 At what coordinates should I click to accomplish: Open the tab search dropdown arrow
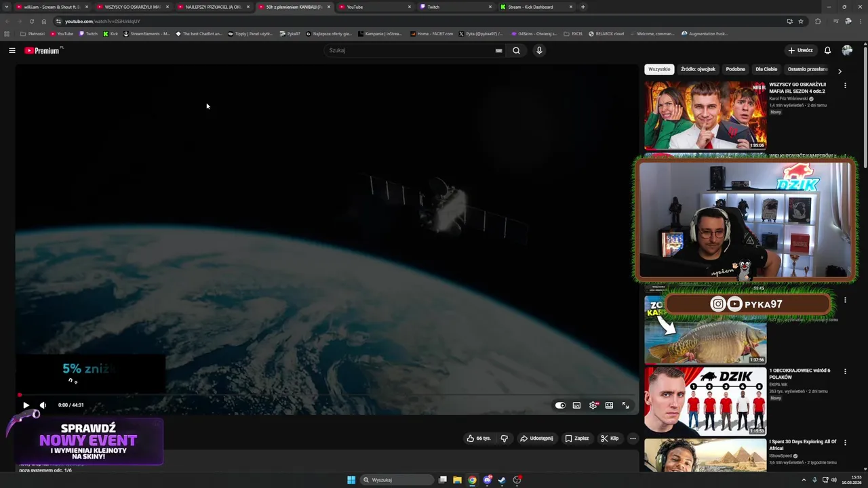[7, 7]
